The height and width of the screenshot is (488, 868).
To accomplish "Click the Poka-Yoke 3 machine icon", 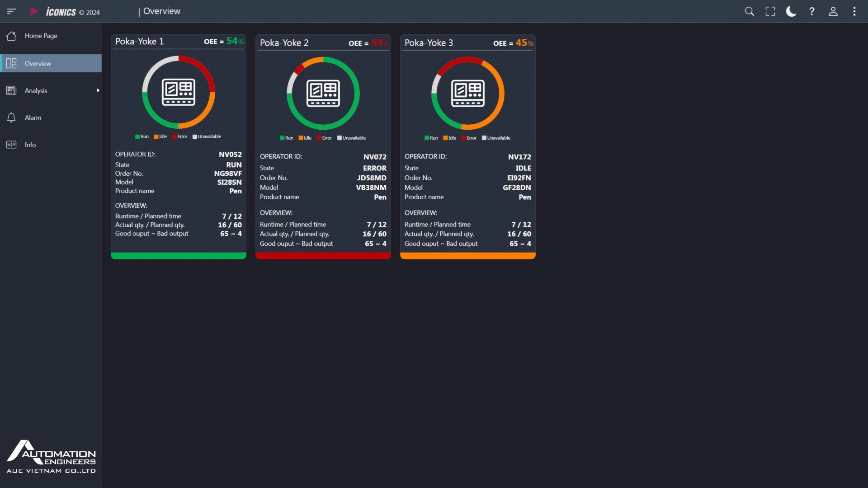I will [x=468, y=94].
